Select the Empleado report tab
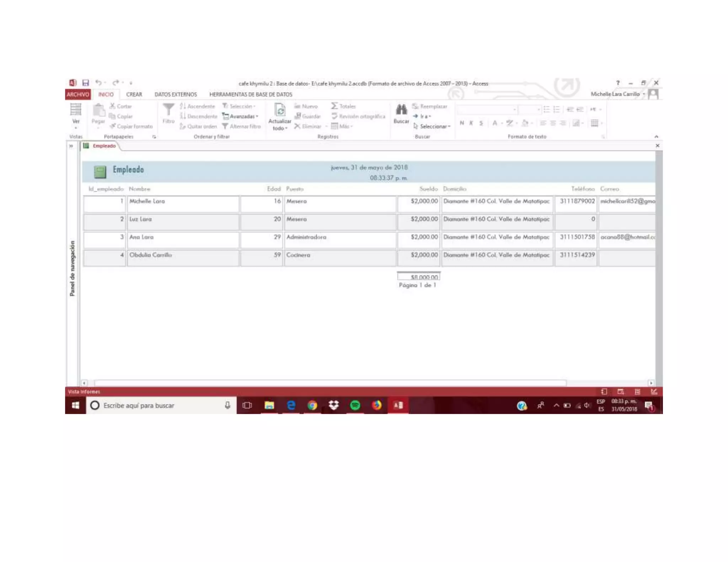Screen dimensions: 728x562 104,146
